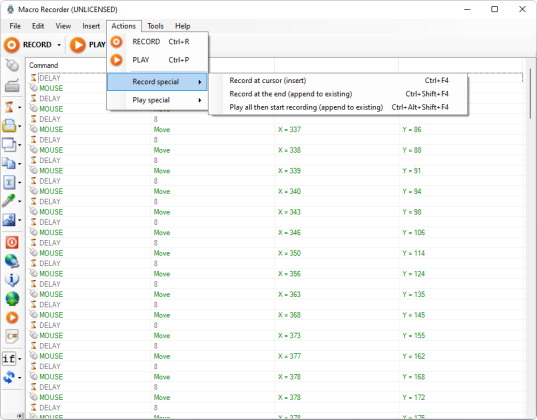Click the clipboard sidebar icon
Screen dimensions: 537x420
[x=9, y=126]
